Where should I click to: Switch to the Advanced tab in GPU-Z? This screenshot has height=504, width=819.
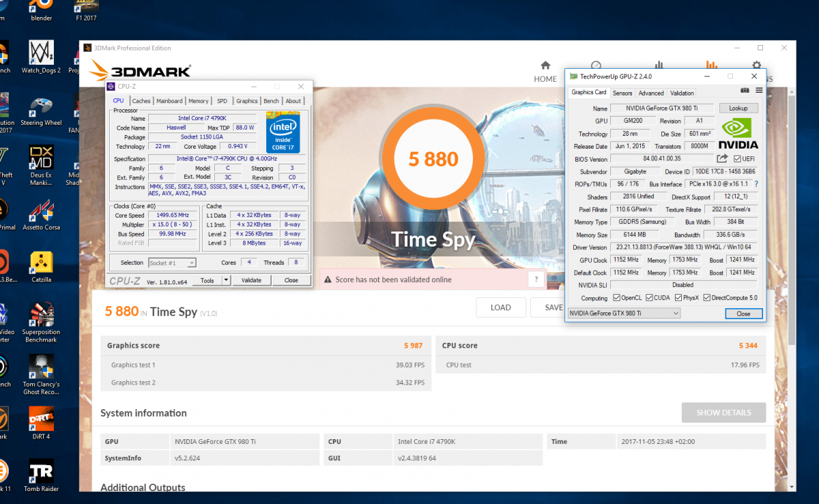pos(651,93)
